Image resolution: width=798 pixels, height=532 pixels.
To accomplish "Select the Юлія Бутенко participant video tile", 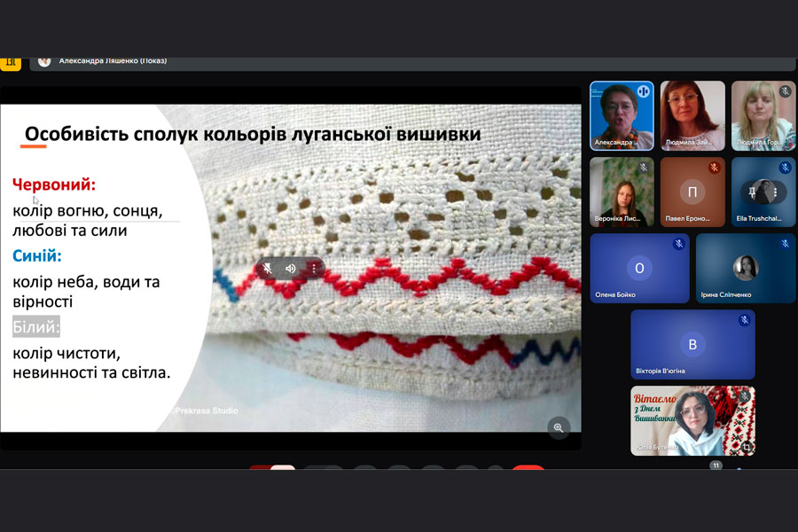I will click(692, 420).
